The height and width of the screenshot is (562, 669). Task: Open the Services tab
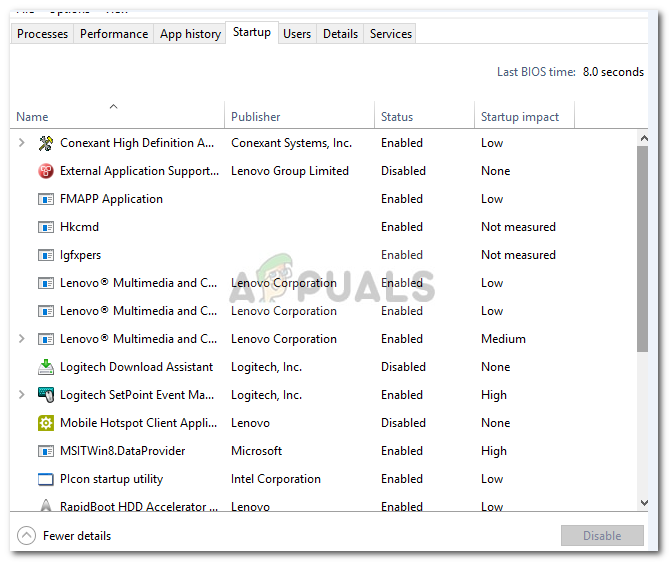tap(391, 34)
